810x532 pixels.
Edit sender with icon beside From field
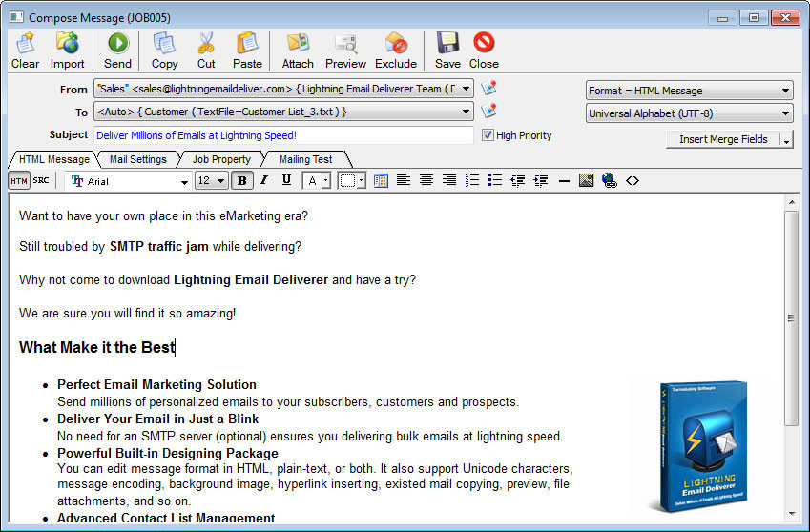(x=488, y=88)
